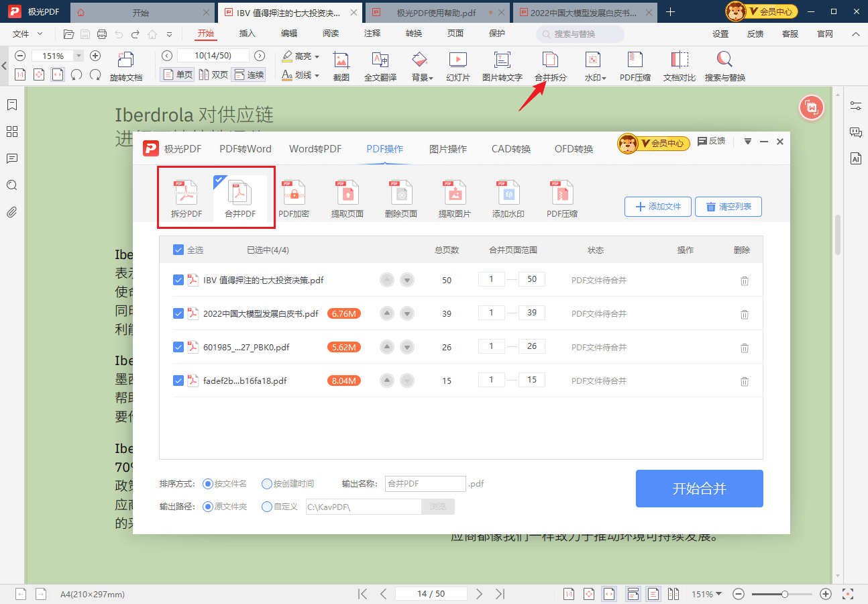Click the 合并拆分 ribbon tool
This screenshot has height=604, width=868.
[x=551, y=66]
